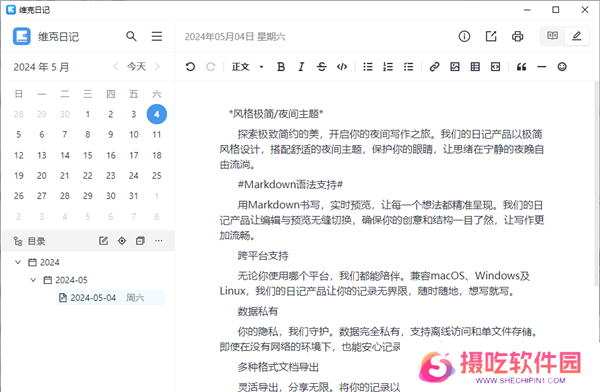
Task: Toggle strikethrough formatting
Action: (321, 67)
